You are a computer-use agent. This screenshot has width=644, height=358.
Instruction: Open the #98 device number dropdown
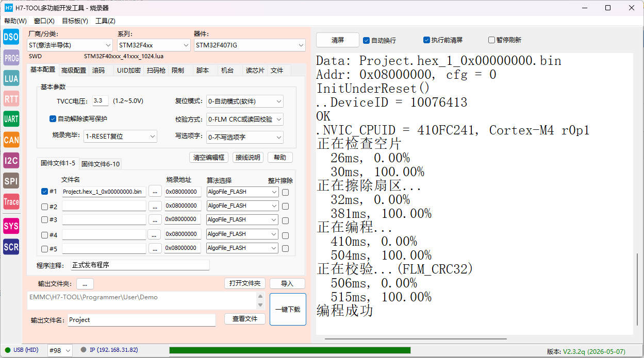(x=60, y=350)
